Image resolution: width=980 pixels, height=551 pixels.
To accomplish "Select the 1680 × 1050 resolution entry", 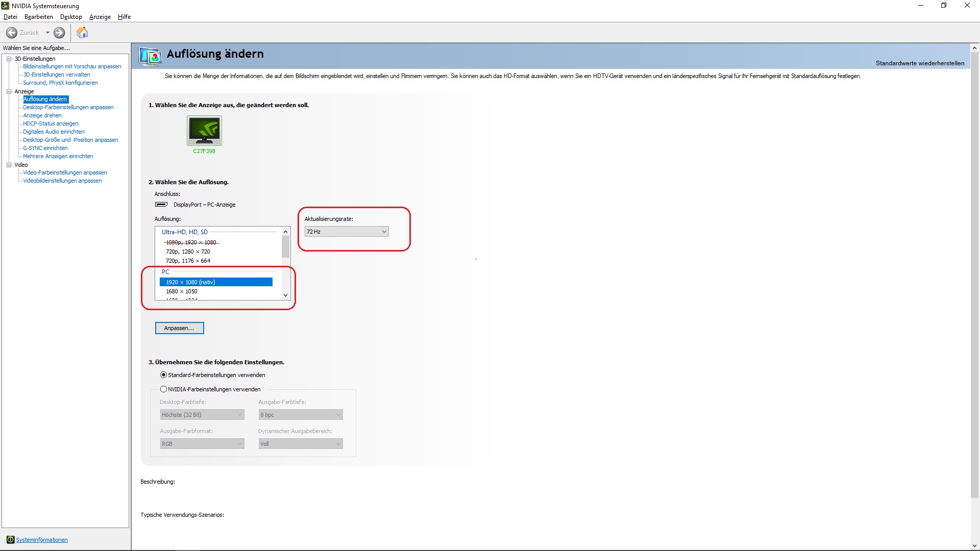I will 181,291.
